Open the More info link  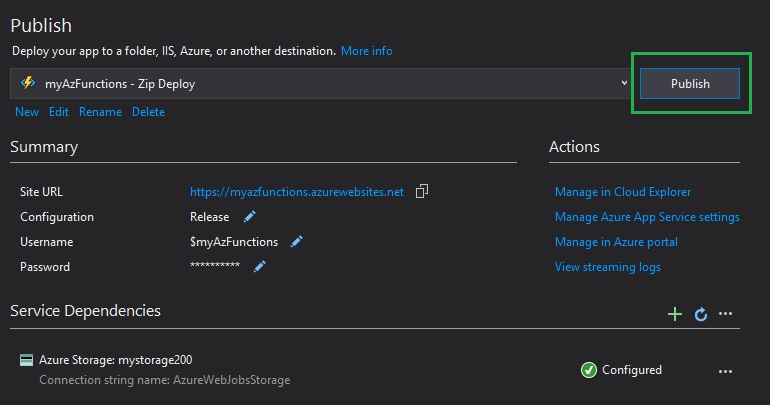pos(366,50)
